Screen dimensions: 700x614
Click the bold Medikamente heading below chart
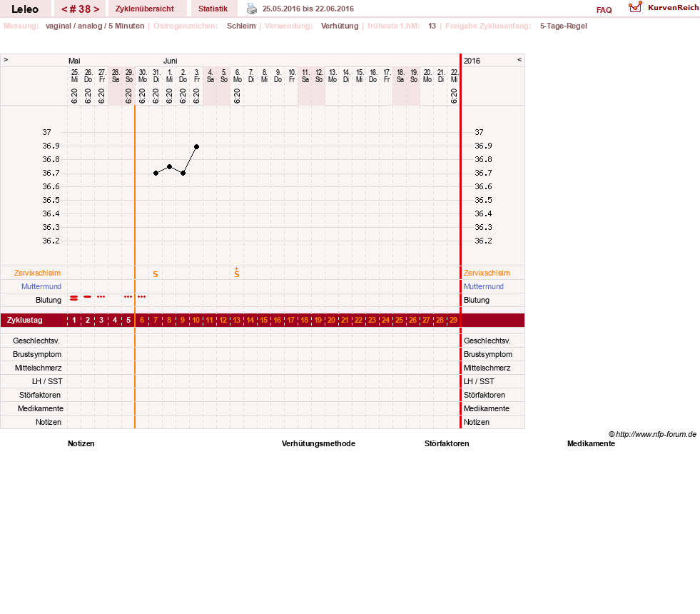[591, 443]
